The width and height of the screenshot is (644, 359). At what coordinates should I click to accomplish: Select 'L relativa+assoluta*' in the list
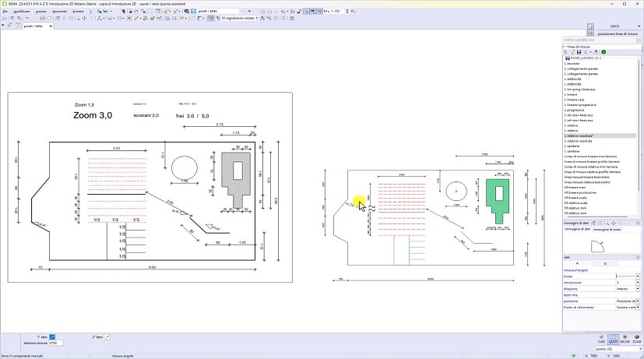pos(585,136)
